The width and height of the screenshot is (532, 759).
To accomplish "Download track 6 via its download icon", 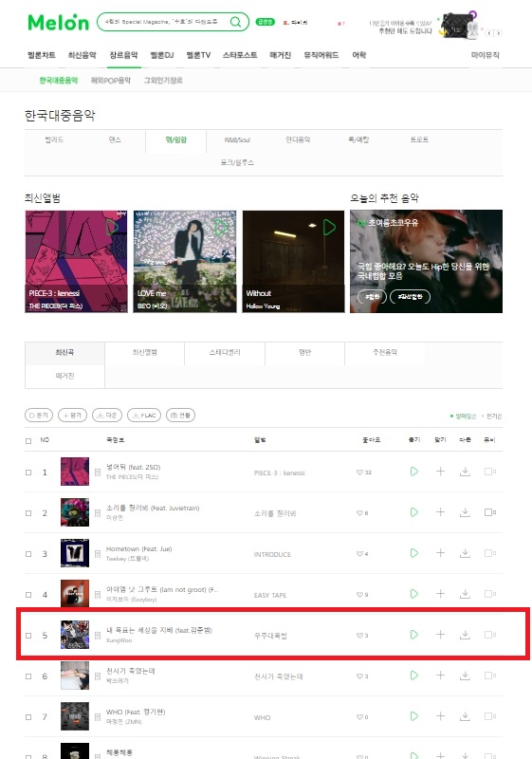I will 465,676.
